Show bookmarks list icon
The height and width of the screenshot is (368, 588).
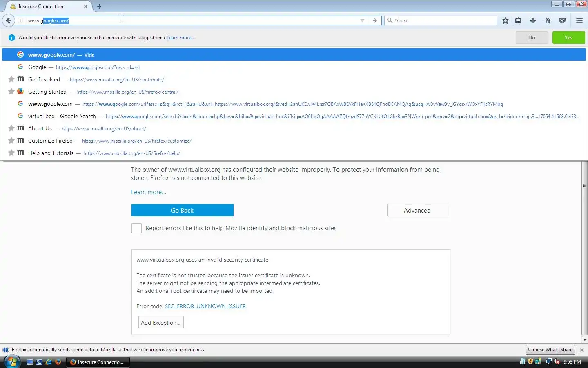pyautogui.click(x=518, y=20)
